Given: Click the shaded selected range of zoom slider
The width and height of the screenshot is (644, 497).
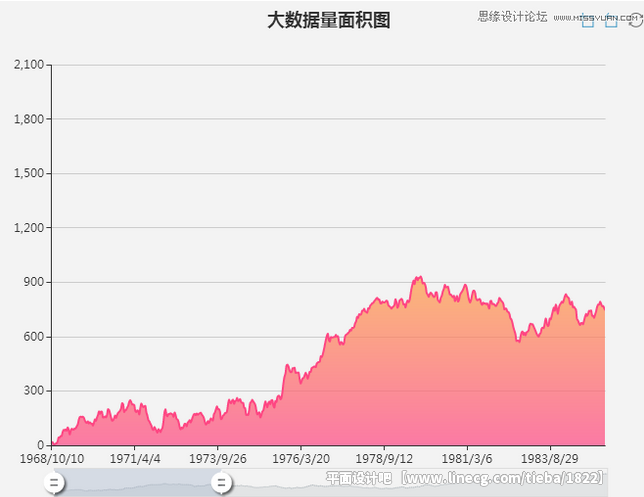Looking at the screenshot, I should pyautogui.click(x=138, y=482).
